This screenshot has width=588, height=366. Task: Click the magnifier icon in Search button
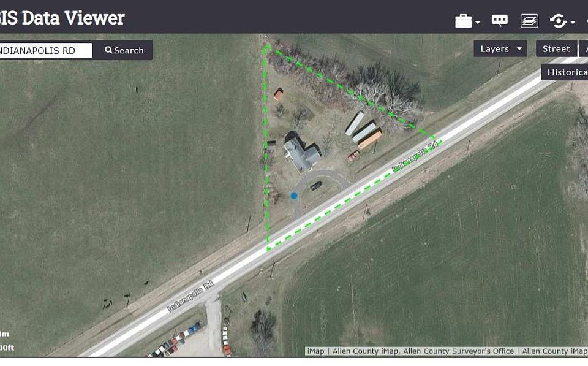[108, 50]
